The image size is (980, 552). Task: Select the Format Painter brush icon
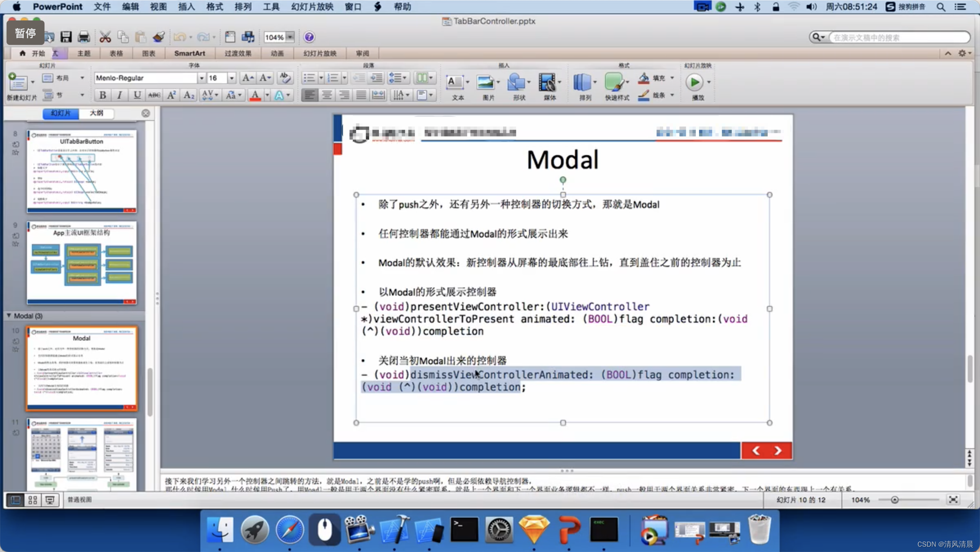point(158,37)
